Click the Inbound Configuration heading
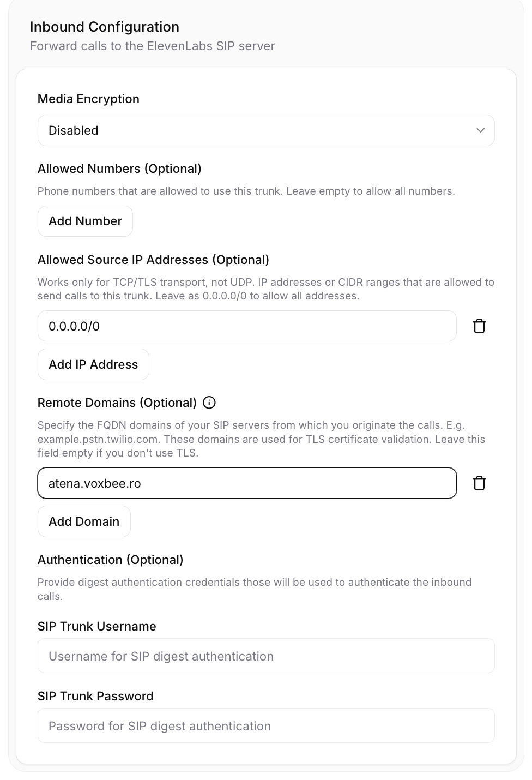 pyautogui.click(x=104, y=27)
